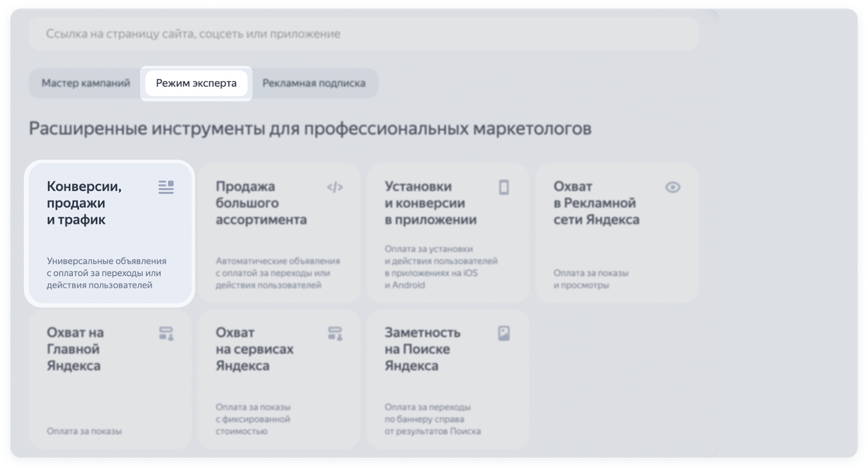Choose the Продажа большого ассортимента card
Screen dimensions: 868x470
279,233
